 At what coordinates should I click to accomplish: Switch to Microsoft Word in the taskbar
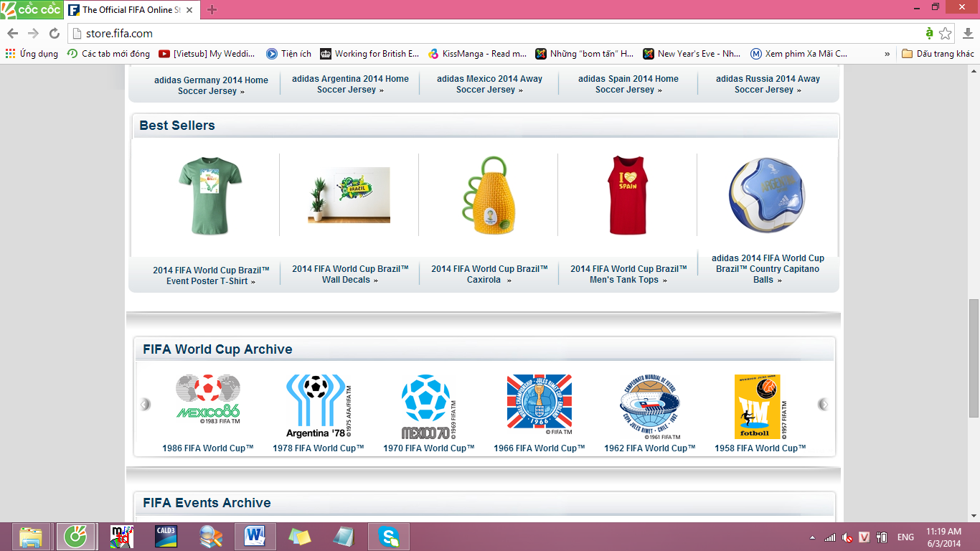[255, 537]
